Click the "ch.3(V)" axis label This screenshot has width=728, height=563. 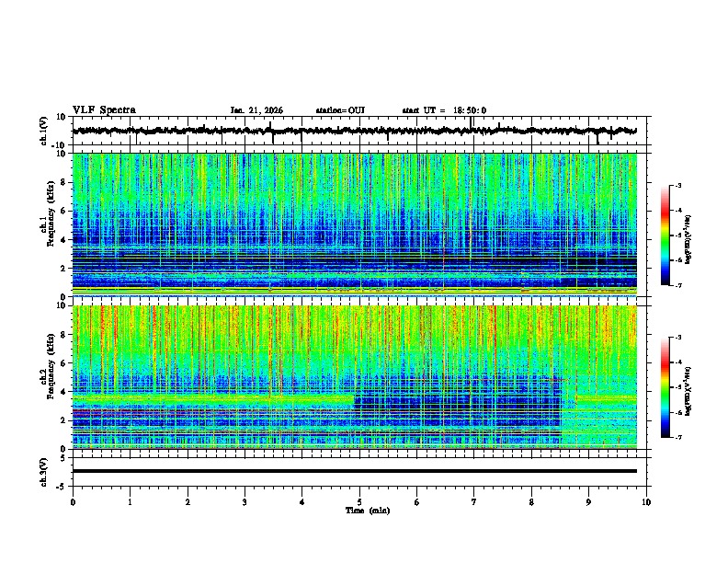point(44,472)
